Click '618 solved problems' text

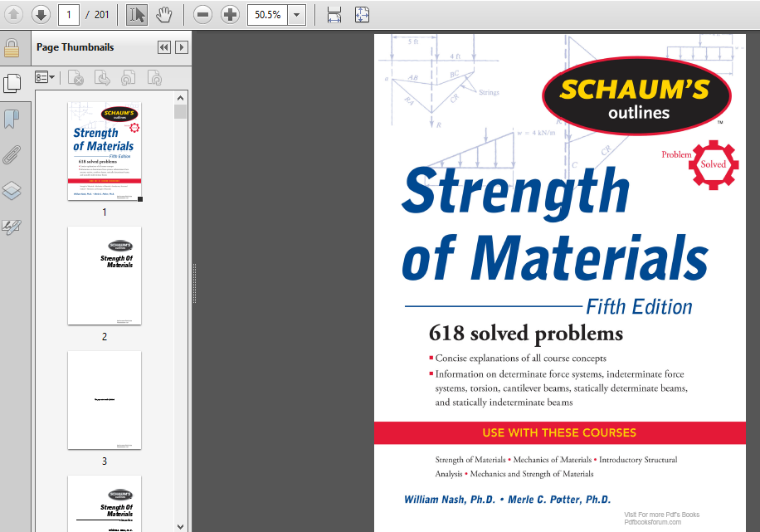526,334
